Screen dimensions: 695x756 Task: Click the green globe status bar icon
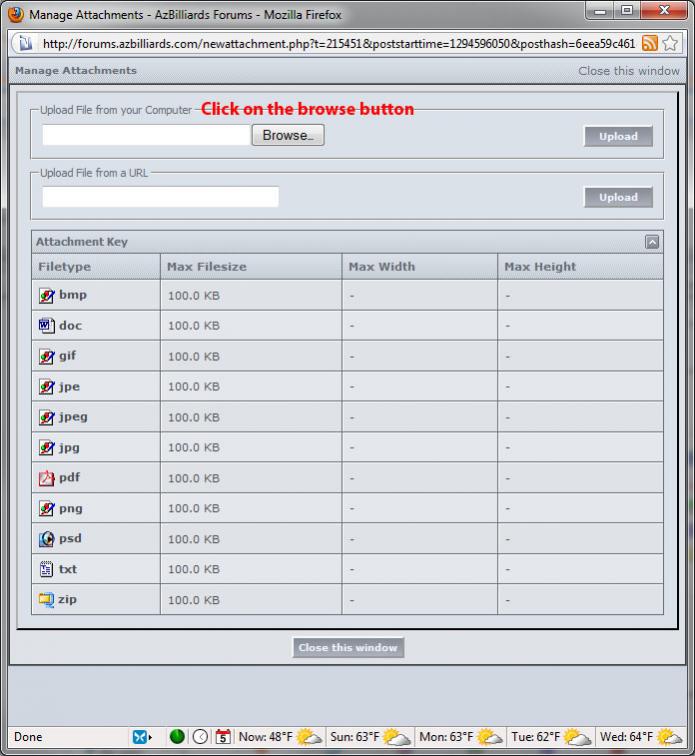click(177, 737)
